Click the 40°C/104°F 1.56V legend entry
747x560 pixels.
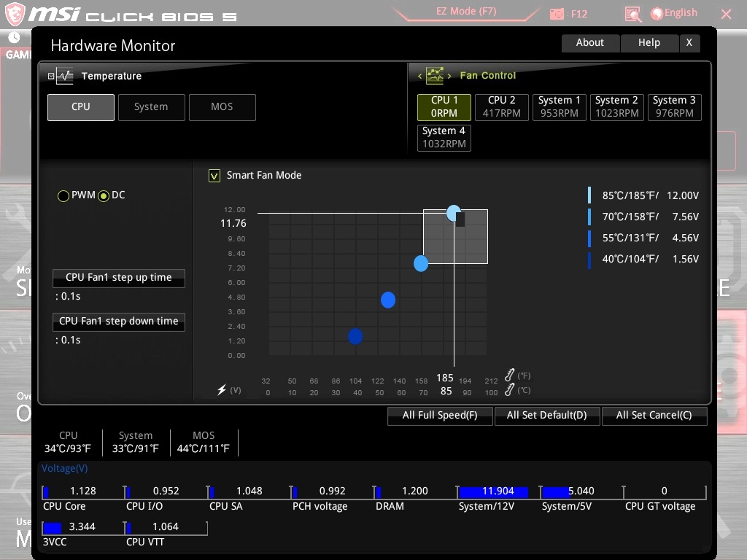[643, 259]
